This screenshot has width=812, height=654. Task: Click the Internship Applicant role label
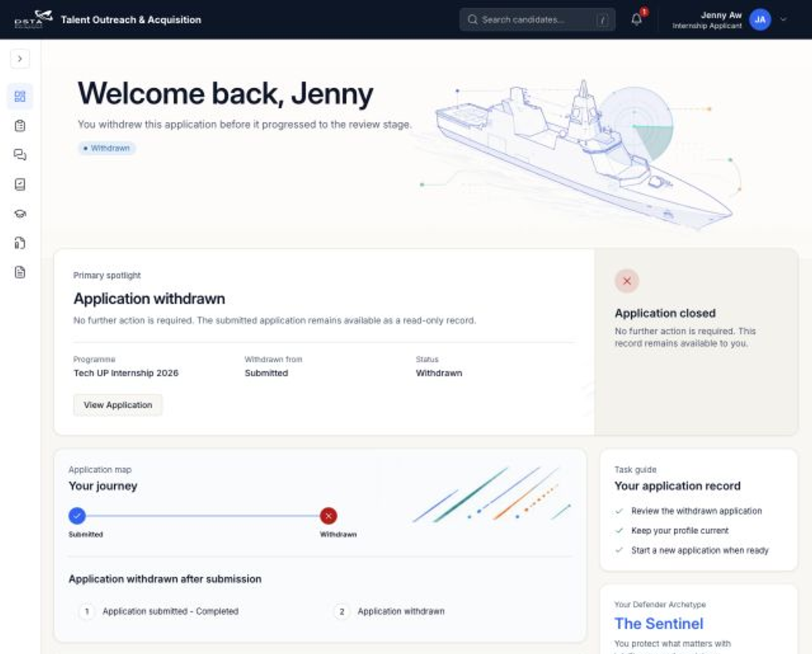(x=707, y=26)
